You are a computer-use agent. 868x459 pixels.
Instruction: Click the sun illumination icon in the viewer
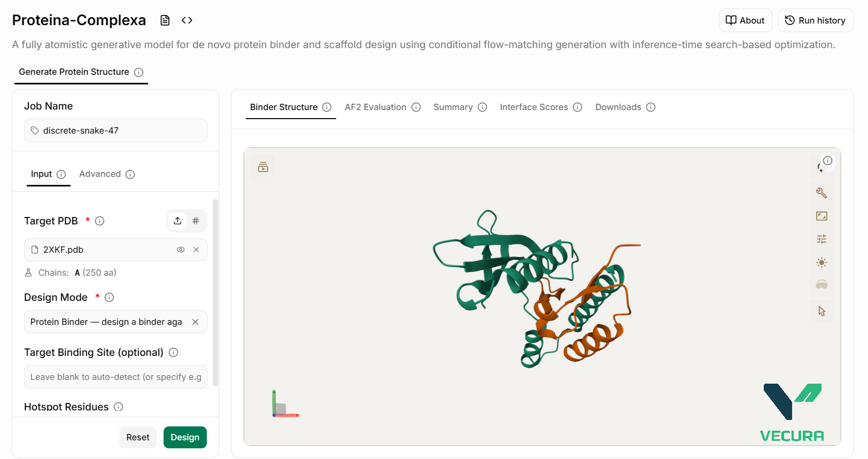pos(821,262)
